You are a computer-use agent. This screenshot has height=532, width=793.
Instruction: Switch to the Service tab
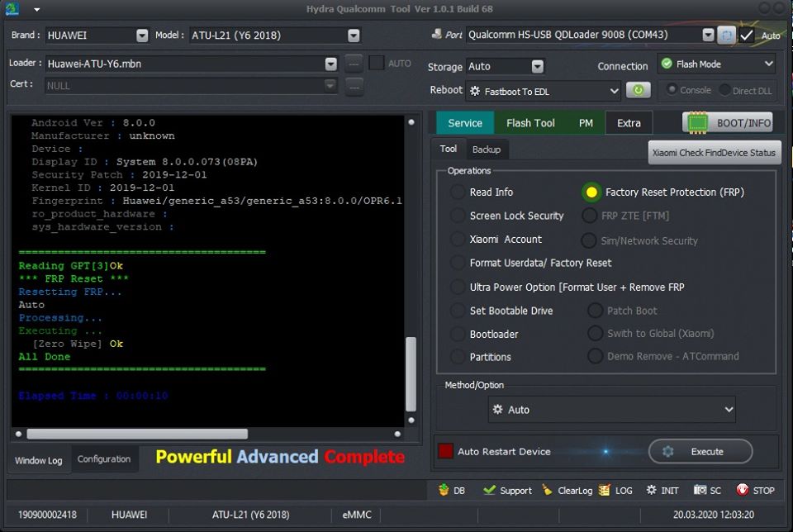(465, 123)
